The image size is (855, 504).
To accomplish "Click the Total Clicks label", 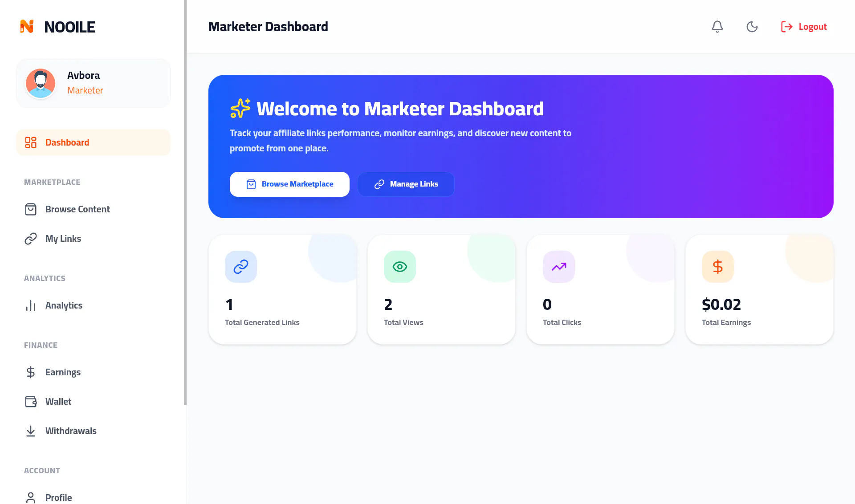I will click(562, 322).
